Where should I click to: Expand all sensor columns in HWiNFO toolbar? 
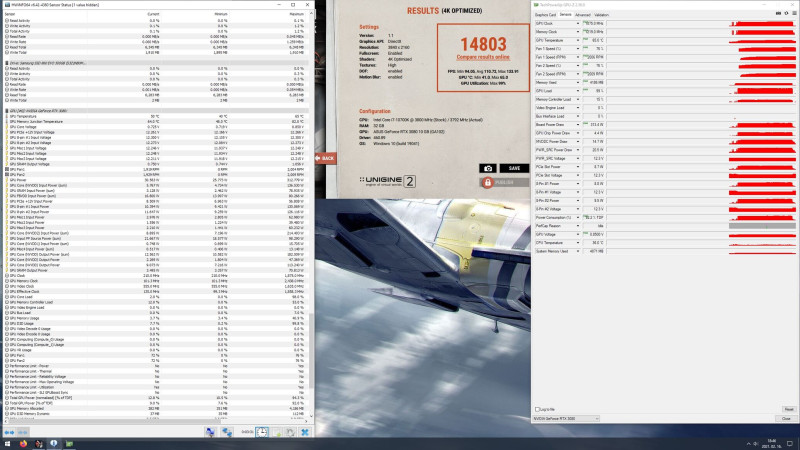click(9, 432)
